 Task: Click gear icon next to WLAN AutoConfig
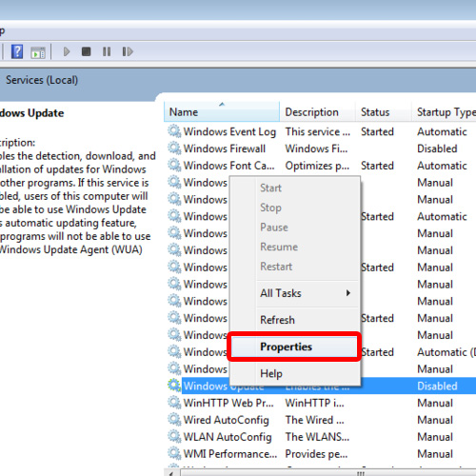point(174,436)
